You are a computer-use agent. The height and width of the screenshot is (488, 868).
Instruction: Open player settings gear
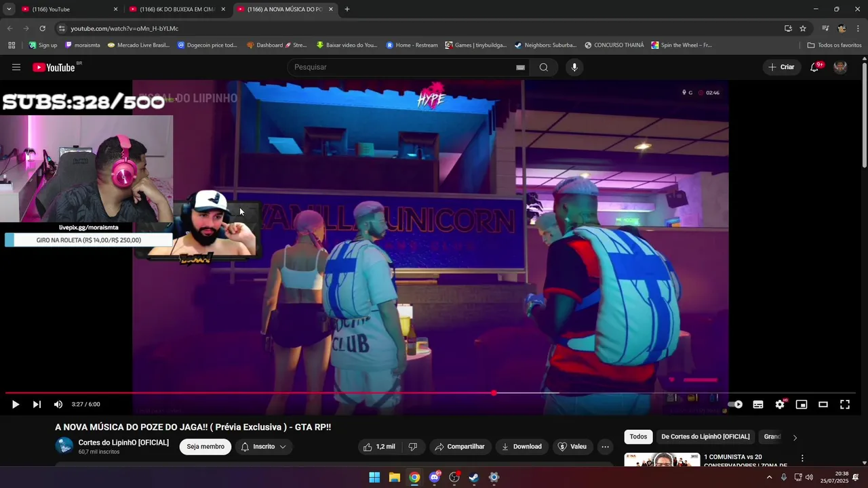780,405
